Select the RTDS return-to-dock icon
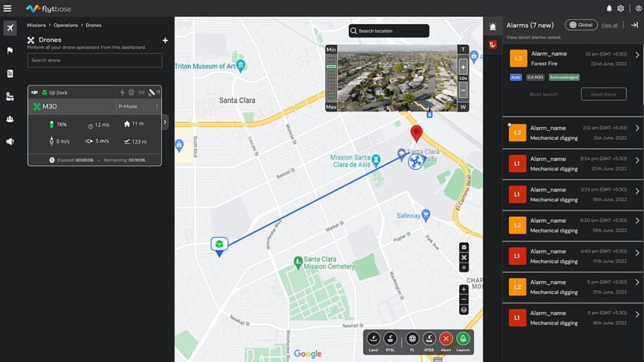 click(x=429, y=339)
